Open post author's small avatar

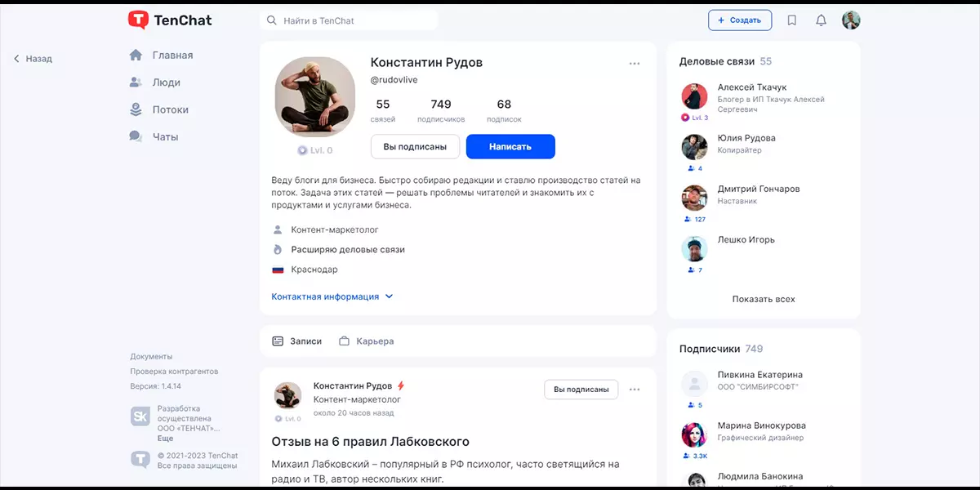287,395
